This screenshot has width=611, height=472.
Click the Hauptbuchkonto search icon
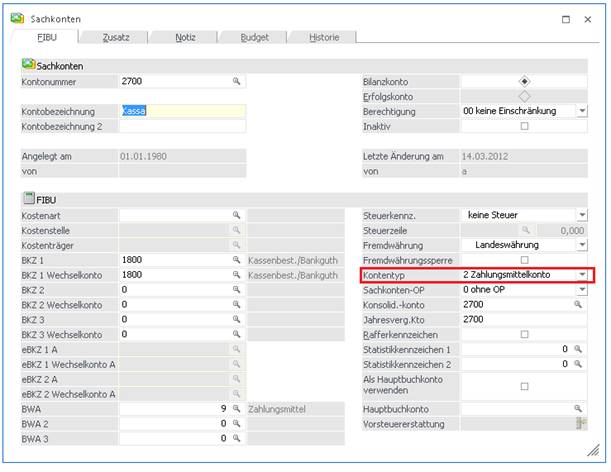(577, 409)
